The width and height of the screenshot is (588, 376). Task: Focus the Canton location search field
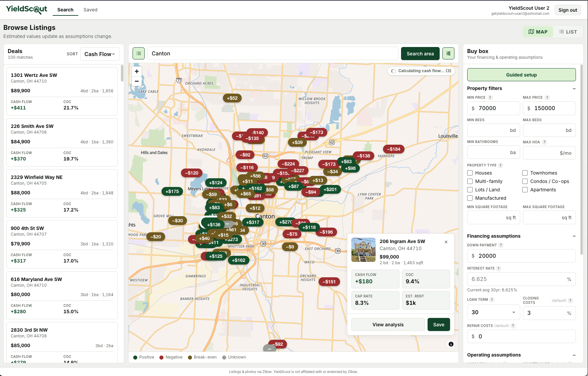point(273,53)
